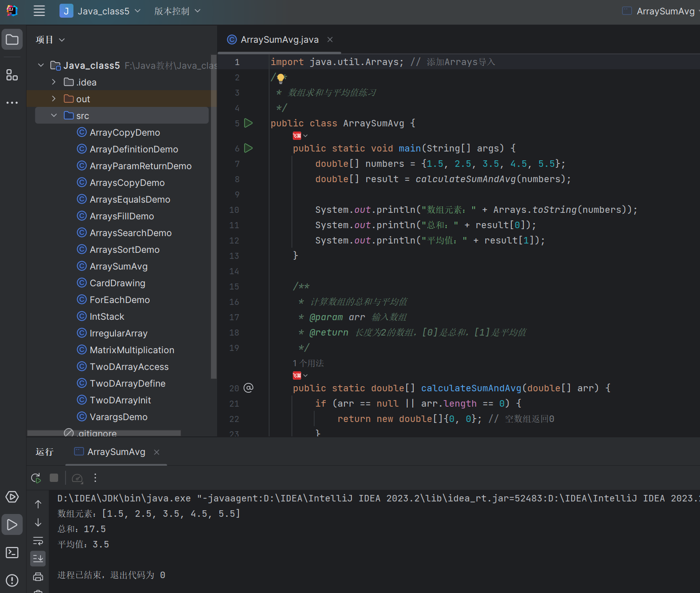Open the Problems tool window icon

[12, 580]
